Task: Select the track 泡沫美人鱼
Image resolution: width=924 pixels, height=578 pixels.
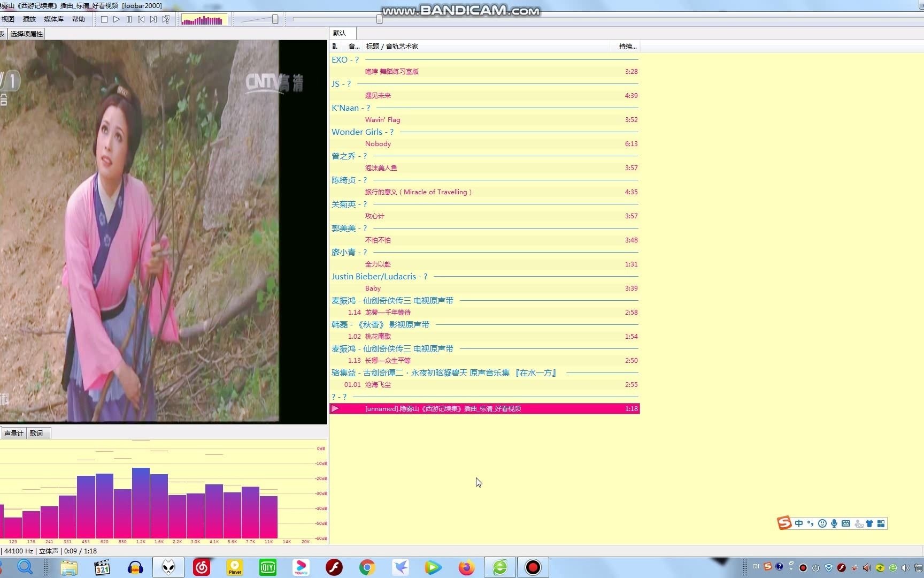Action: 484,168
